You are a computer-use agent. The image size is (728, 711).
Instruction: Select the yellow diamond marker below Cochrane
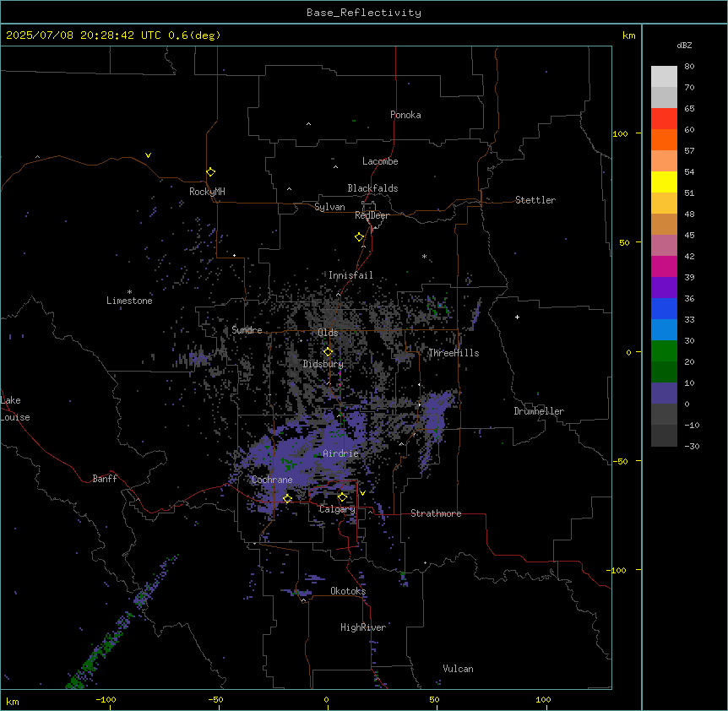(x=287, y=498)
